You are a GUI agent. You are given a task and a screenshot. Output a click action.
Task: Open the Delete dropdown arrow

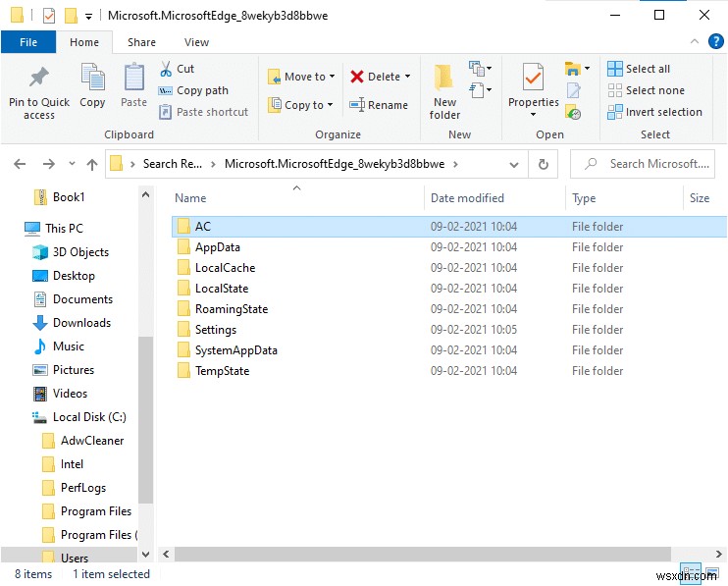coord(407,77)
